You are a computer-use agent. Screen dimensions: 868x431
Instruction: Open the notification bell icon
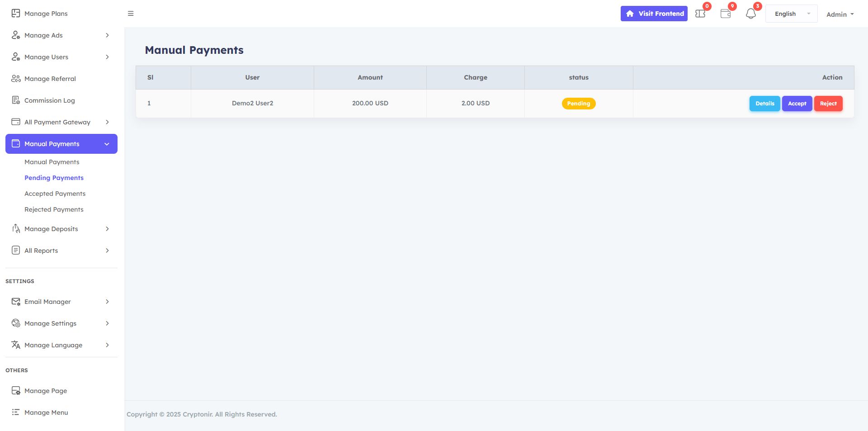point(750,14)
